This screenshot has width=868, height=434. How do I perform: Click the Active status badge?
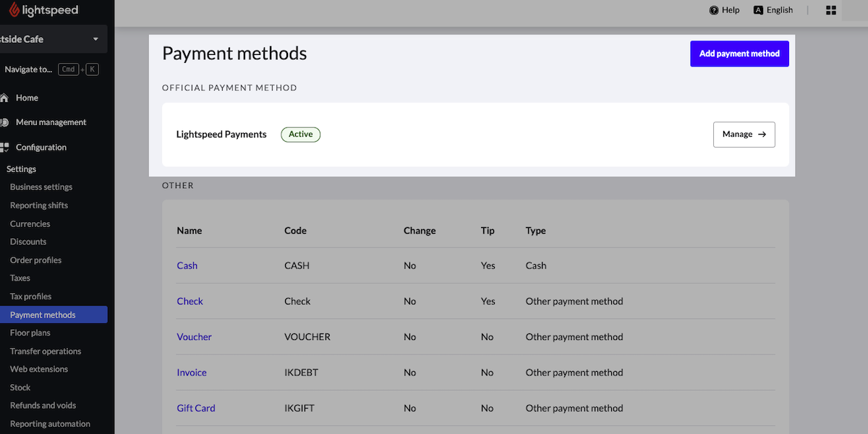click(301, 135)
